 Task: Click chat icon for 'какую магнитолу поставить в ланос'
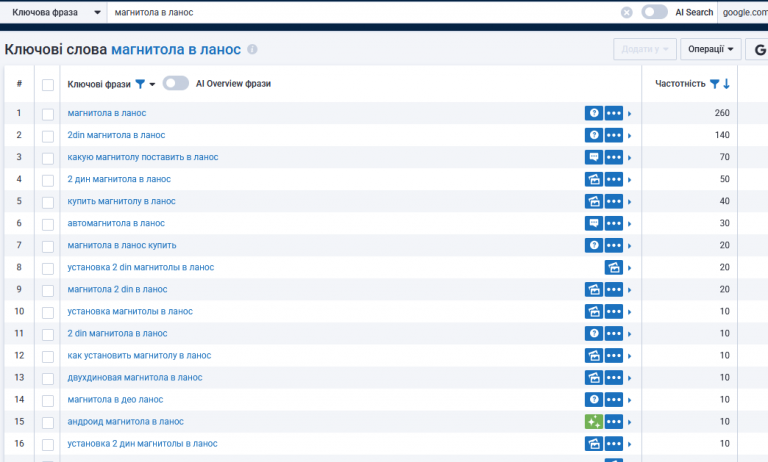[594, 157]
